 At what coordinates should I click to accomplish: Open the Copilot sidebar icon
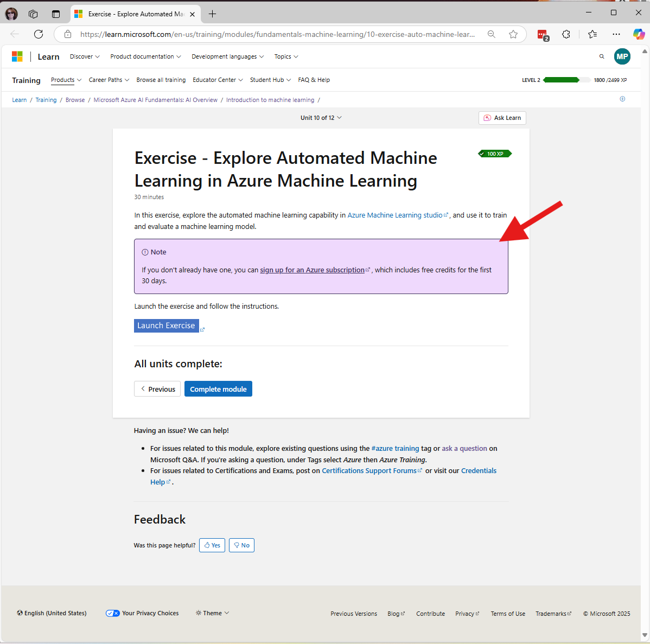point(639,34)
